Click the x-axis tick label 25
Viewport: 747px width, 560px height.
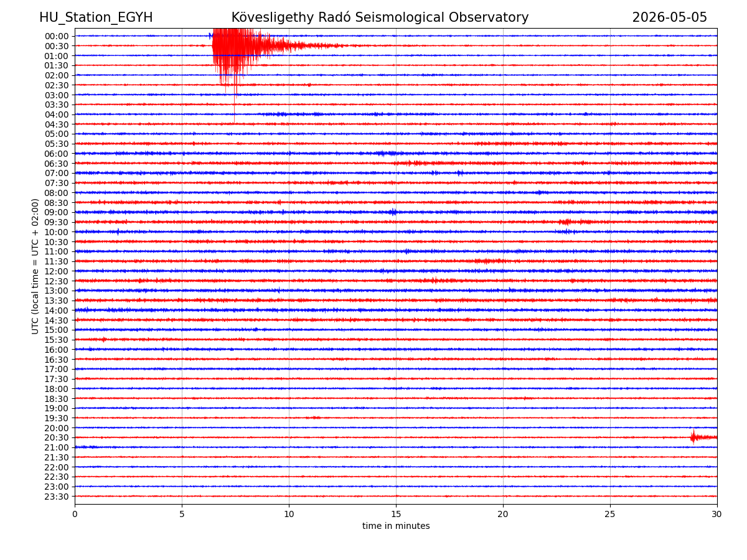tap(610, 515)
